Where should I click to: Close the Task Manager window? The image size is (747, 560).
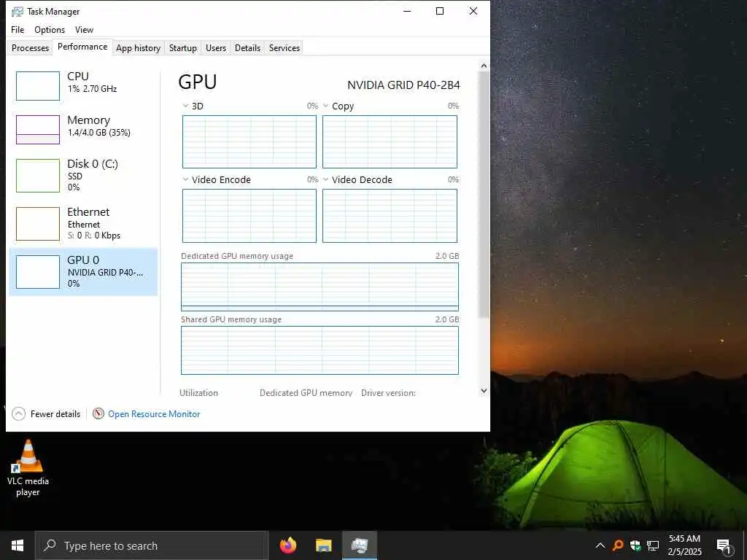click(473, 11)
